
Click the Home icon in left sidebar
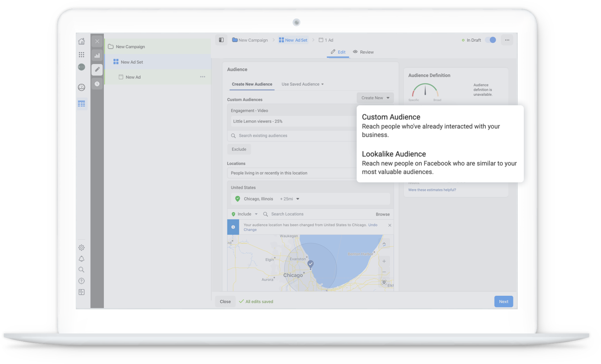coord(81,41)
